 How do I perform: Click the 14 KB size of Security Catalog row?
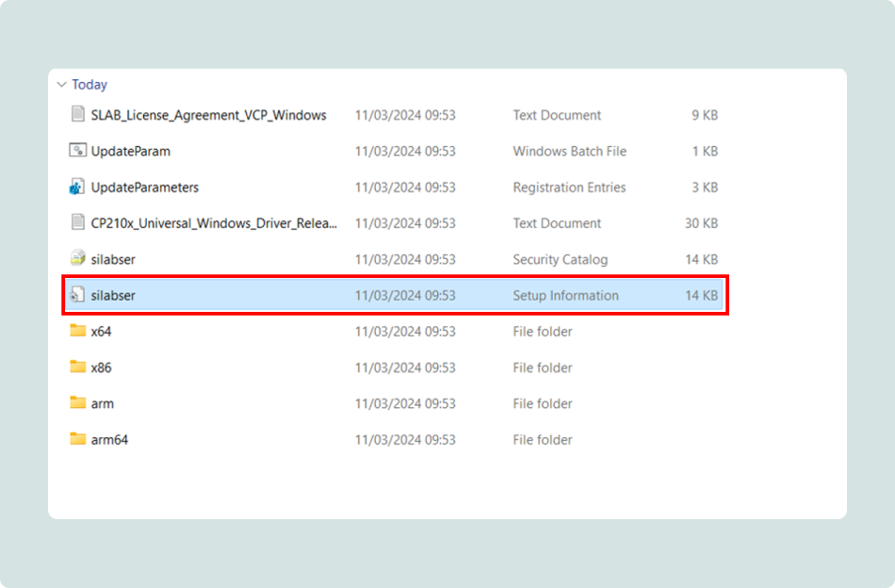coord(702,259)
